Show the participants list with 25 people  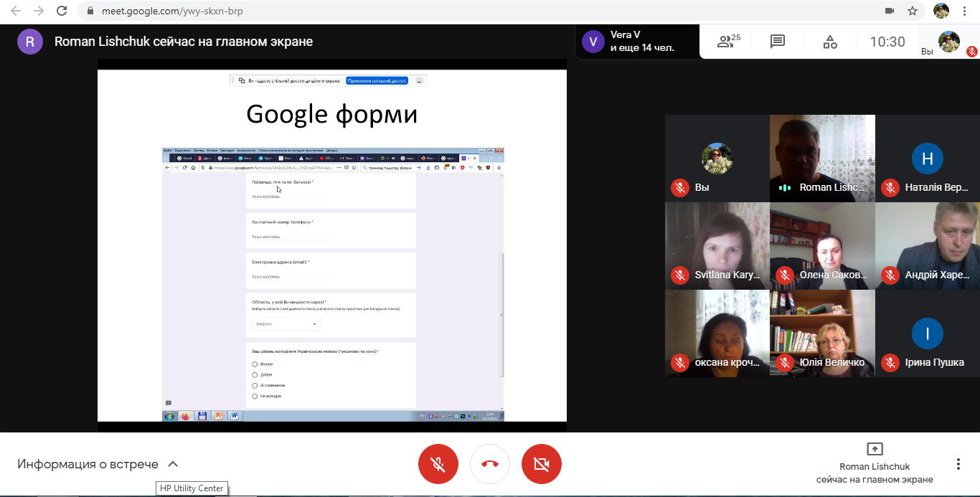[x=728, y=42]
